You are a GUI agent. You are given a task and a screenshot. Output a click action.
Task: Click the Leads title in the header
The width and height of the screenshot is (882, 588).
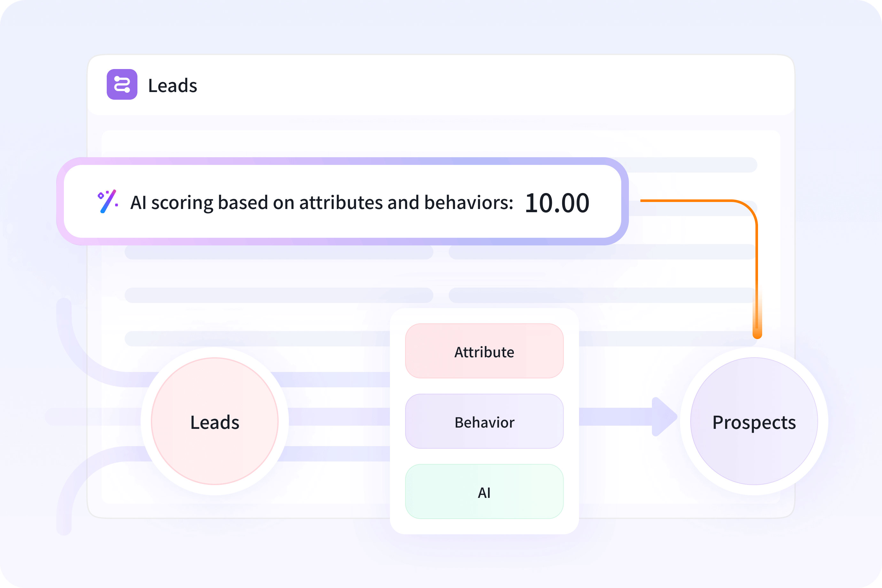tap(173, 86)
